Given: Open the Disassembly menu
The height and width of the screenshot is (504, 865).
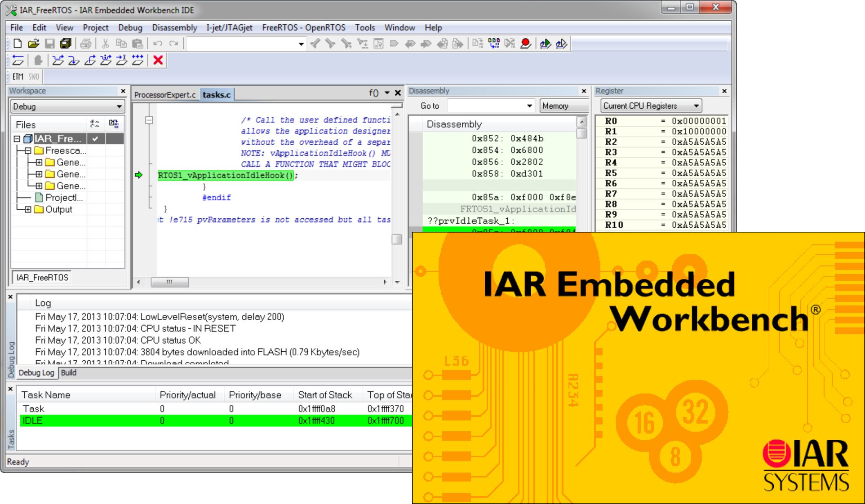Looking at the screenshot, I should tap(174, 27).
